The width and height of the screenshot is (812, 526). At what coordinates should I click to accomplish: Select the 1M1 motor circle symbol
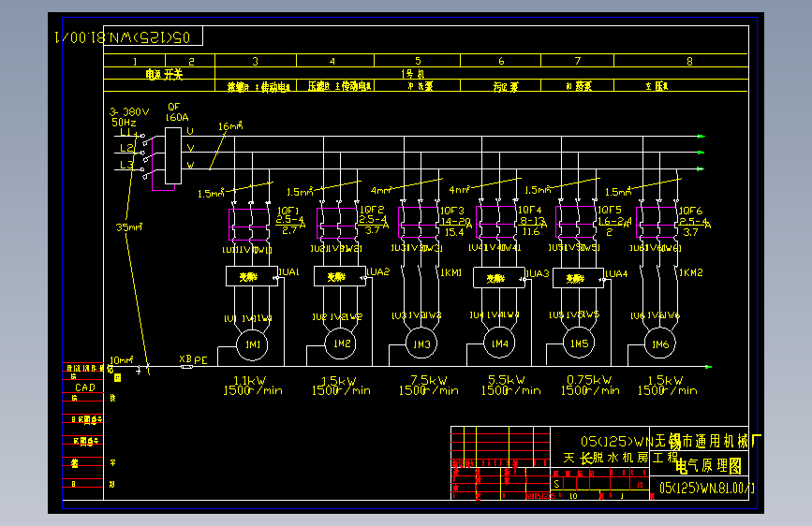point(252,344)
